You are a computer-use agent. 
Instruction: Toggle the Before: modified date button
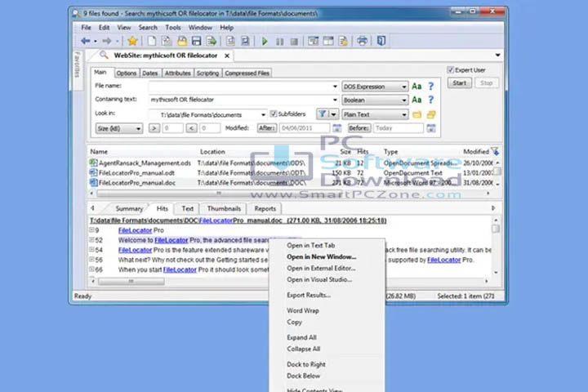359,128
